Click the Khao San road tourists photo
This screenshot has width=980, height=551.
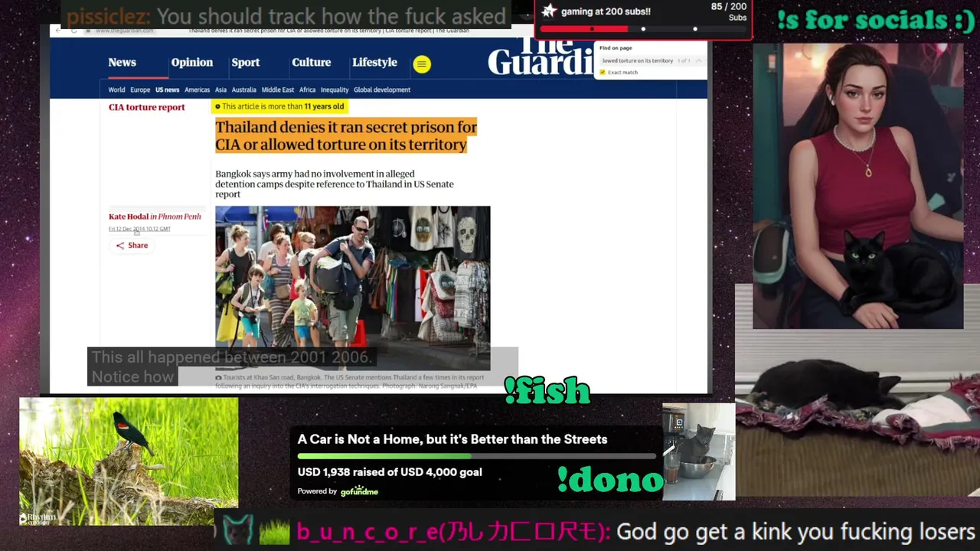352,288
